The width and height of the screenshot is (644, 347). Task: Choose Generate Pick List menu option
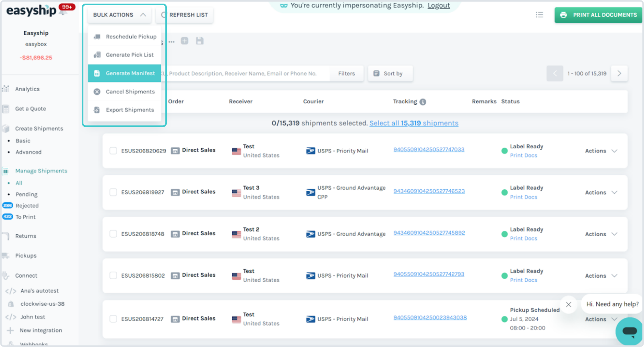[x=124, y=55]
